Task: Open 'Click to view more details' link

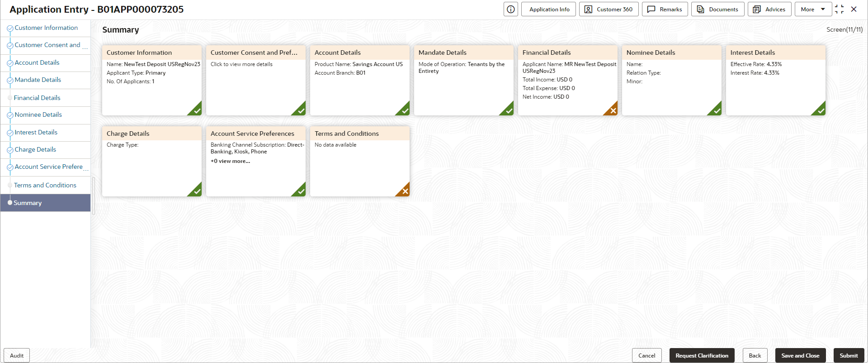Action: [241, 64]
